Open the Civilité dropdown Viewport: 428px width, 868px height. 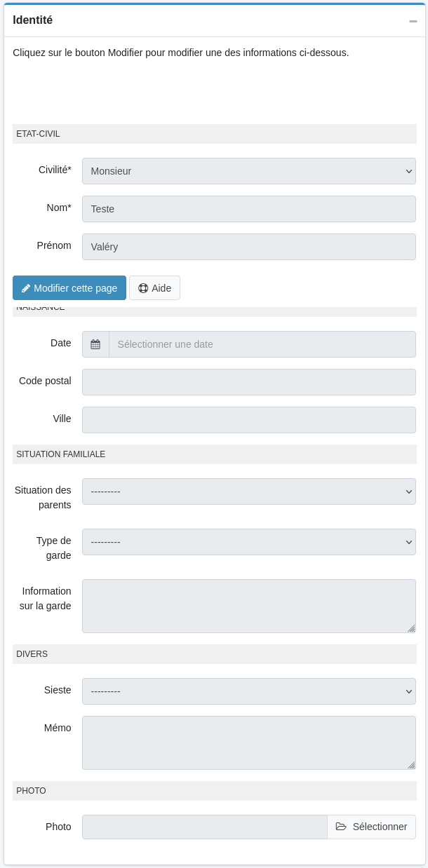(x=248, y=171)
